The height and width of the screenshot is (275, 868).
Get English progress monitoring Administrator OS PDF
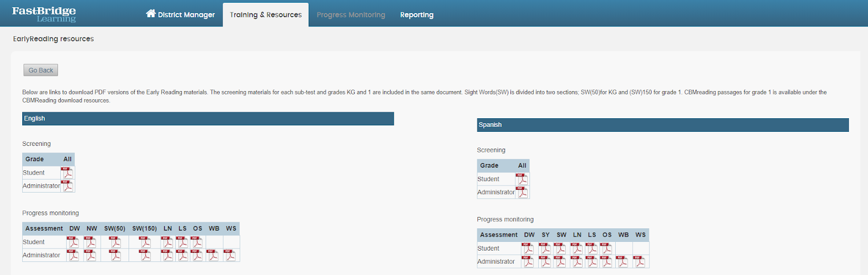196,255
